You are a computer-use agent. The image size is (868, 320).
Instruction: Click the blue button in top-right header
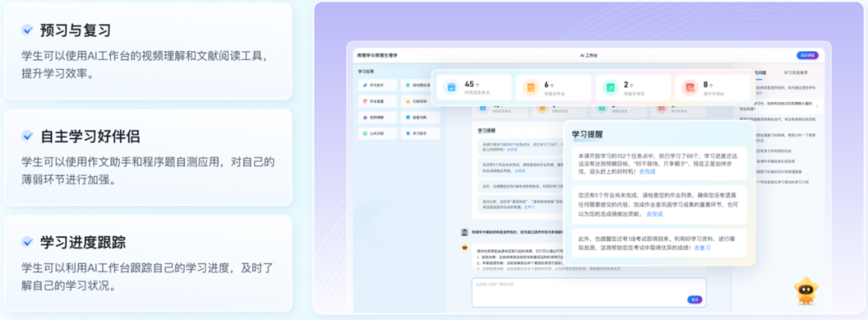click(807, 55)
